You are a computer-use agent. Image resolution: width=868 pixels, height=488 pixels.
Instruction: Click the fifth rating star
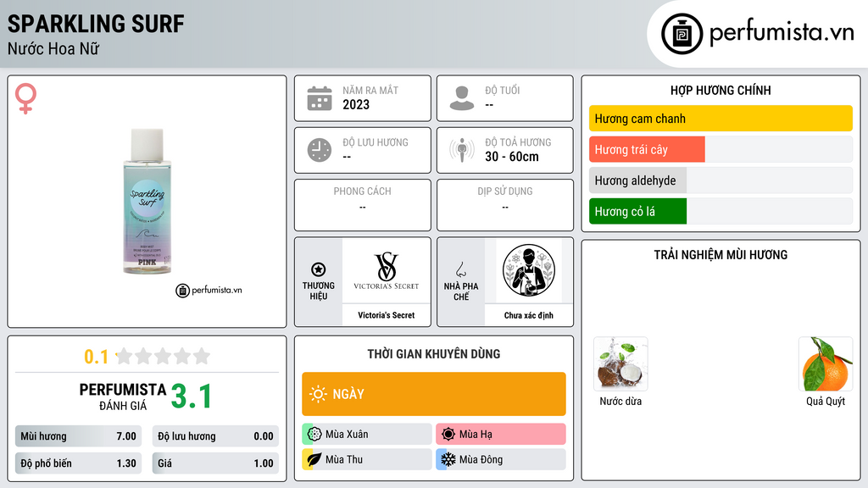202,356
